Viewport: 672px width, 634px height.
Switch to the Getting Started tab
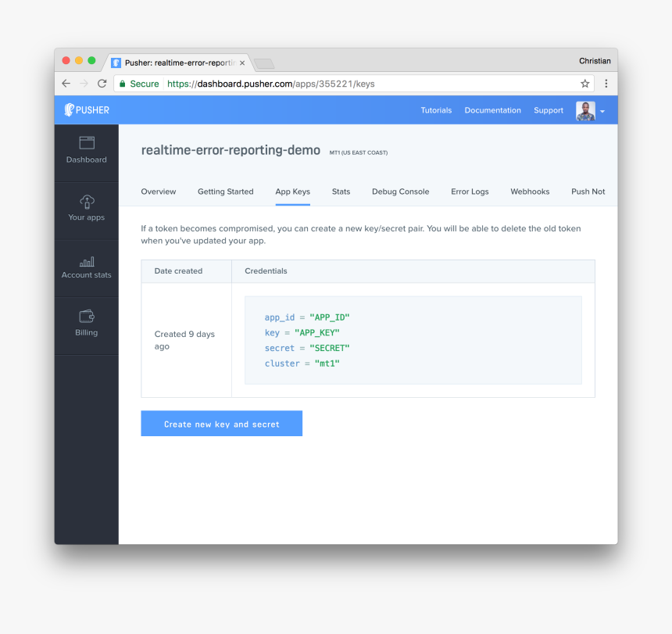pyautogui.click(x=225, y=192)
